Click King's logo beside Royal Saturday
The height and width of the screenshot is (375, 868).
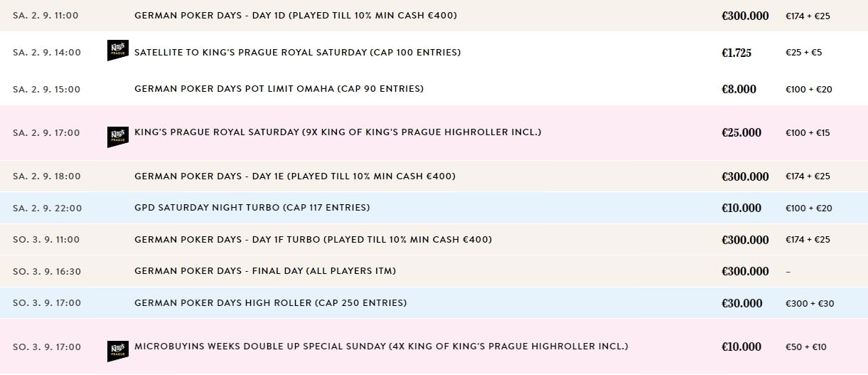[117, 137]
